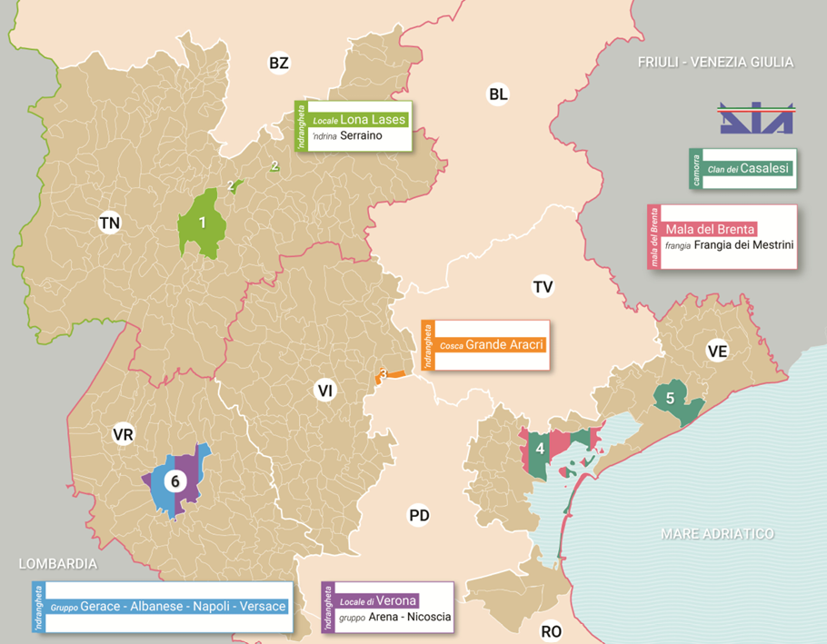Click the Cosca Grande Aracri label

click(x=490, y=345)
